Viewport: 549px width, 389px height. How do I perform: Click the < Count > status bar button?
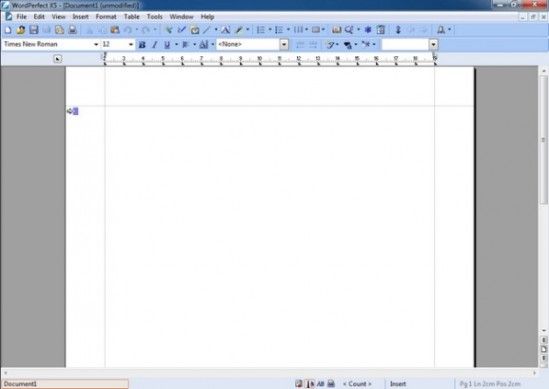(x=357, y=384)
